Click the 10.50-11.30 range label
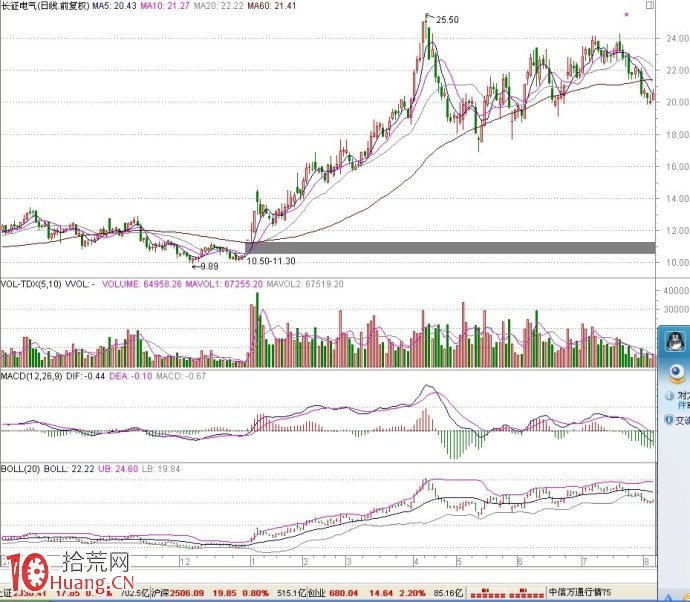The width and height of the screenshot is (690, 602). [x=271, y=261]
